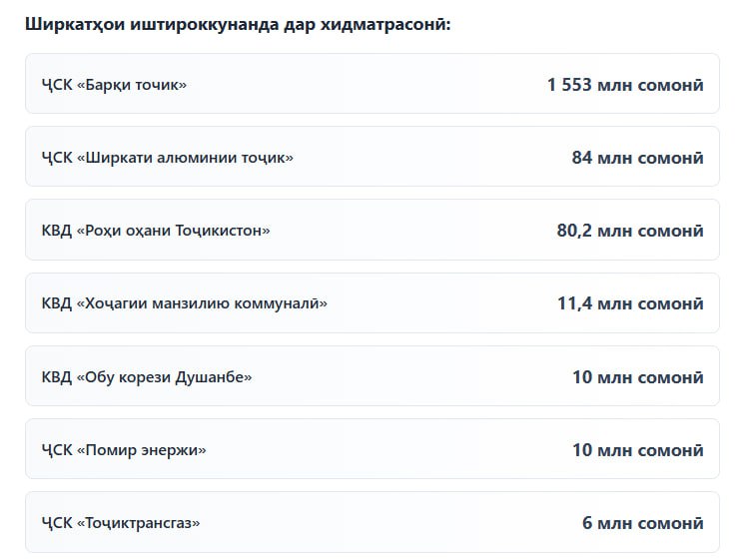
Task: Click the Обу корези Душанбе amount value
Action: [x=637, y=377]
